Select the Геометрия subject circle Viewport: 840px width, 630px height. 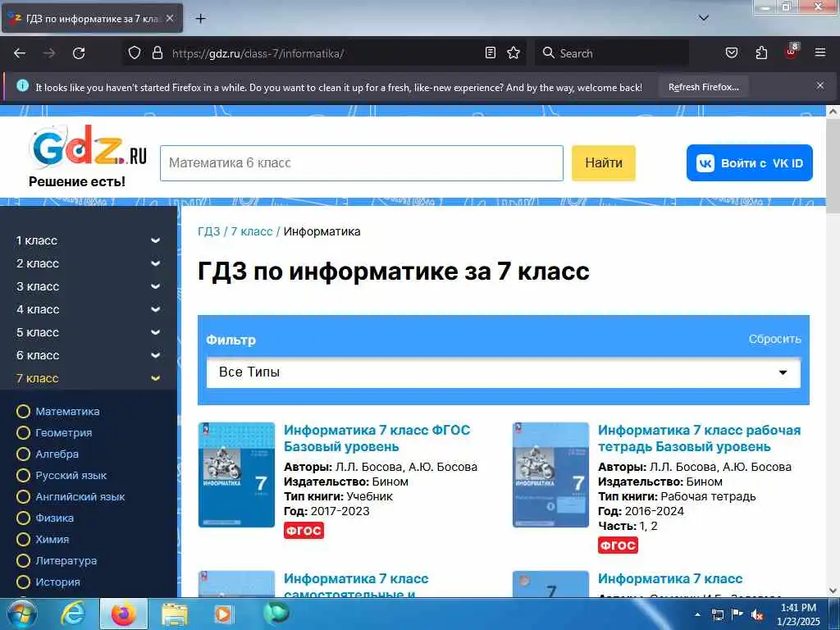click(23, 433)
